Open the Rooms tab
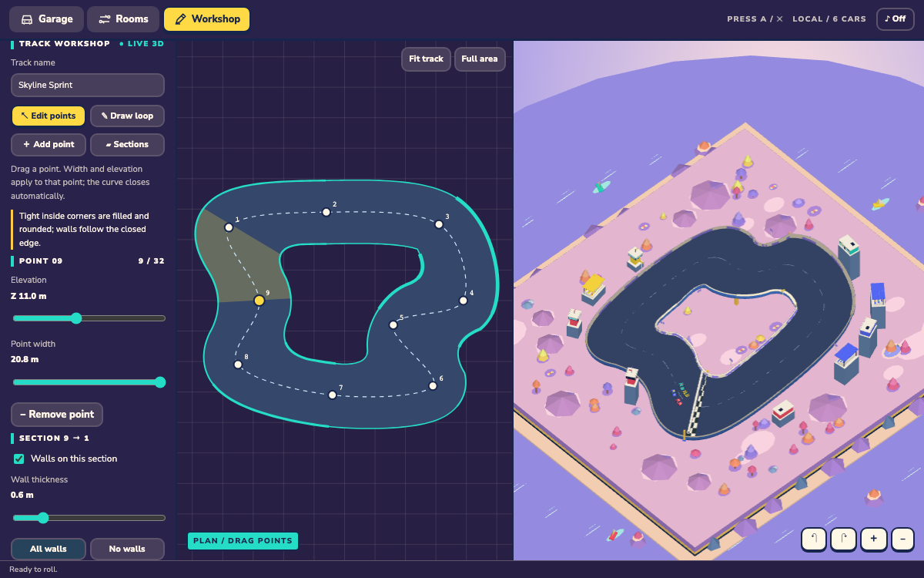The height and width of the screenshot is (578, 924). pos(123,18)
